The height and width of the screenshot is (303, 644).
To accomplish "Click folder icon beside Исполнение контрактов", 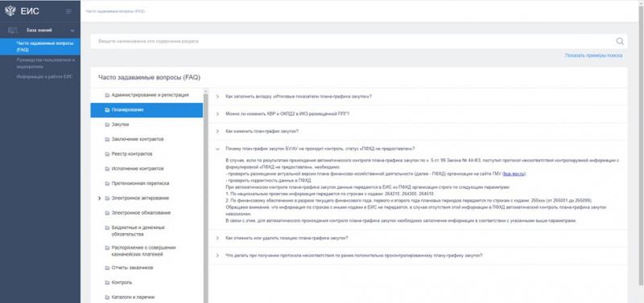I will click(107, 169).
